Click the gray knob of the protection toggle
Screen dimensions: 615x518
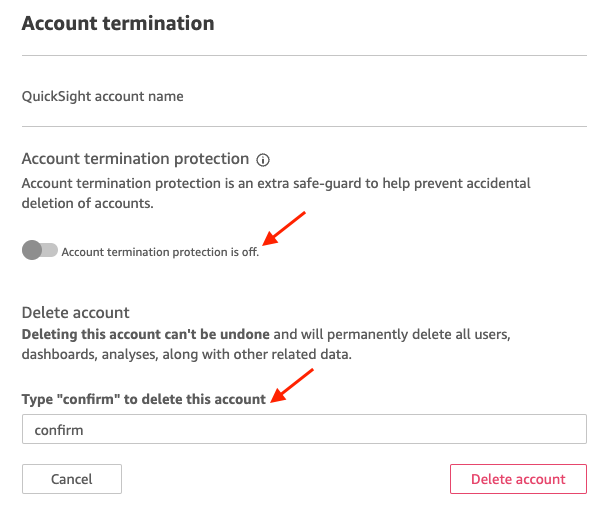tap(32, 250)
